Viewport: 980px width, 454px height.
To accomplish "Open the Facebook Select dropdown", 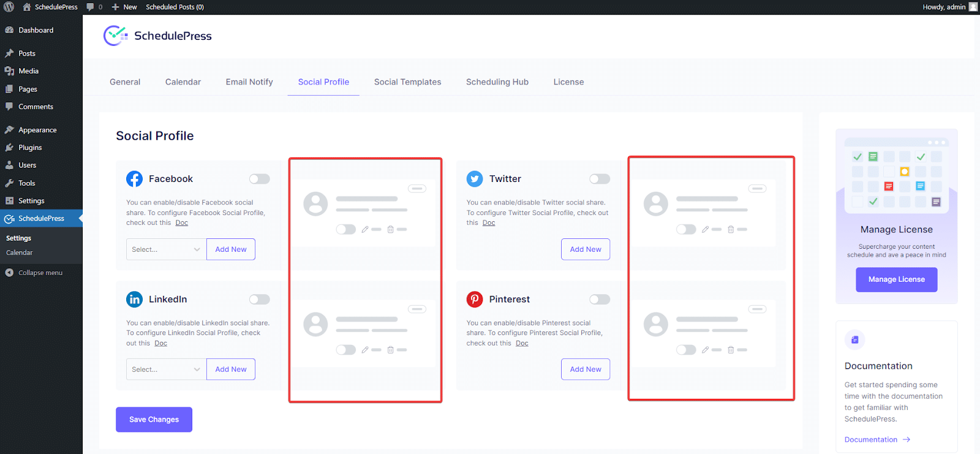I will pyautogui.click(x=166, y=249).
